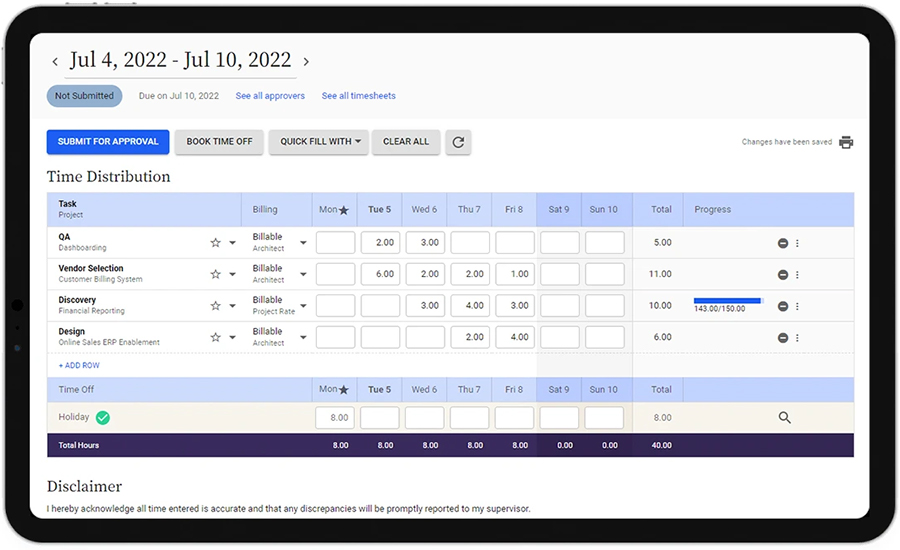
Task: Click the Holiday row magnifier icon
Action: click(x=784, y=418)
